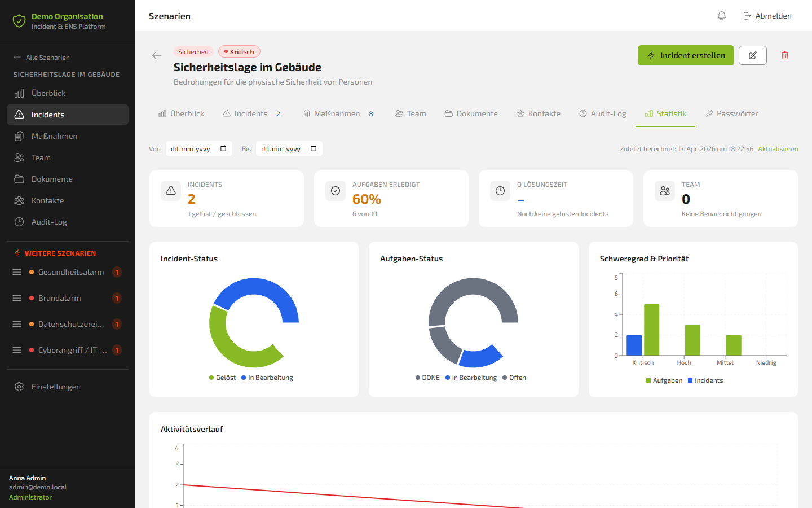
Task: Open Kontakte in the sidebar
Action: pyautogui.click(x=68, y=200)
